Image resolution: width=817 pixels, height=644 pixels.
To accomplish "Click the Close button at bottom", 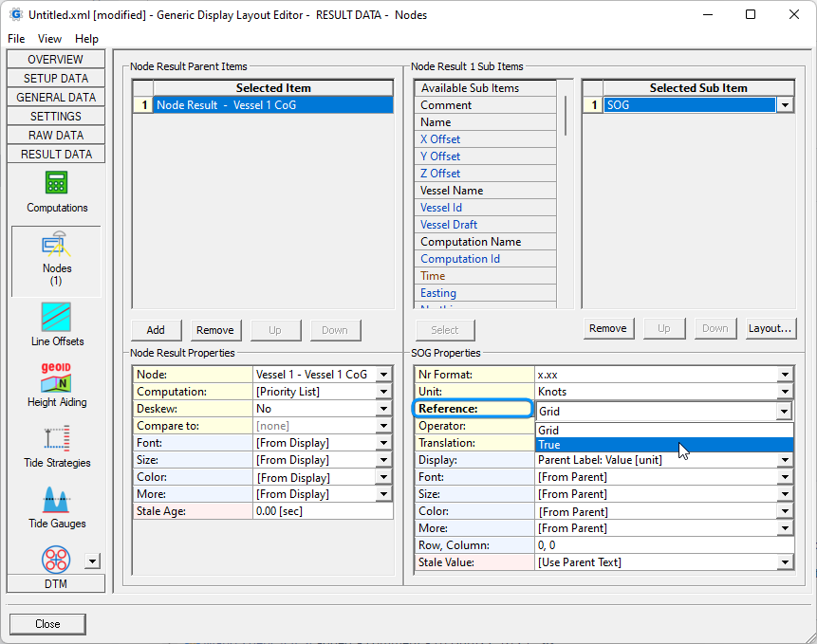I will (47, 624).
